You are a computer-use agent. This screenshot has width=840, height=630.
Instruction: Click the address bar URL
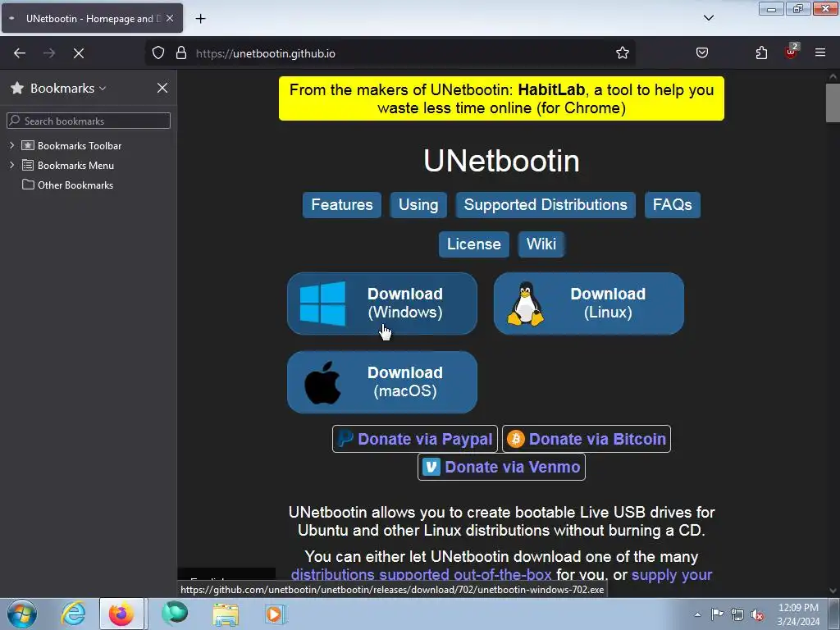(x=265, y=53)
